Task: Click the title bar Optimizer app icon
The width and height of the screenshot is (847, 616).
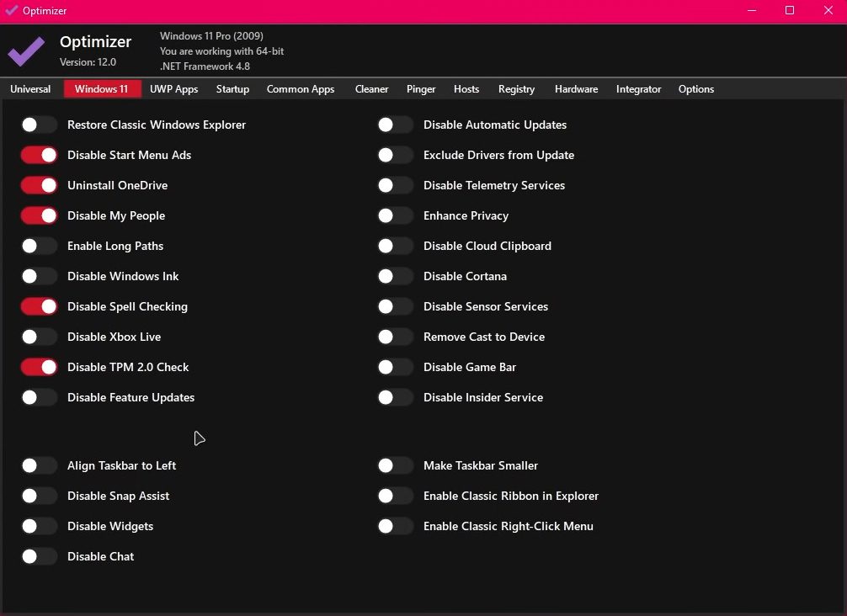Action: click(x=11, y=10)
